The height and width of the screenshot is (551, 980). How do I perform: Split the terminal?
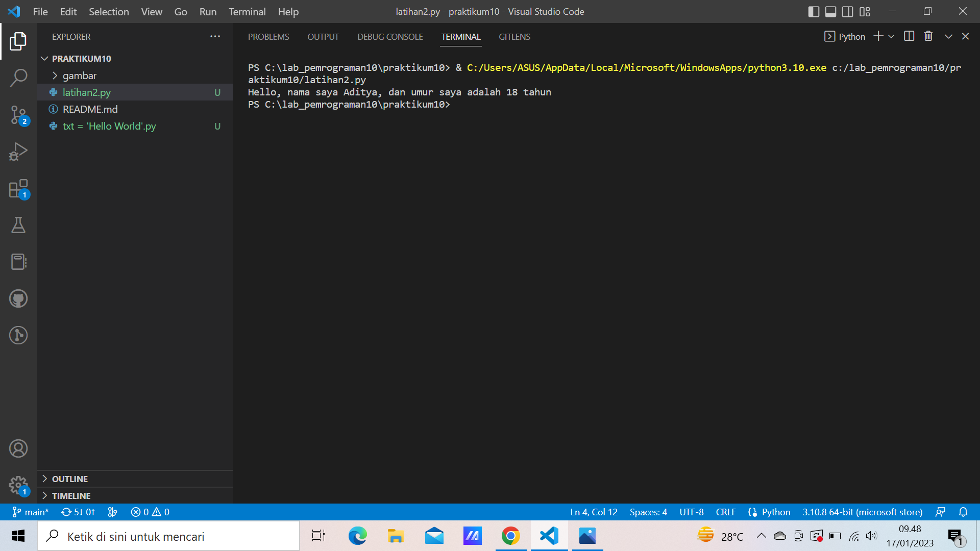[x=909, y=36]
